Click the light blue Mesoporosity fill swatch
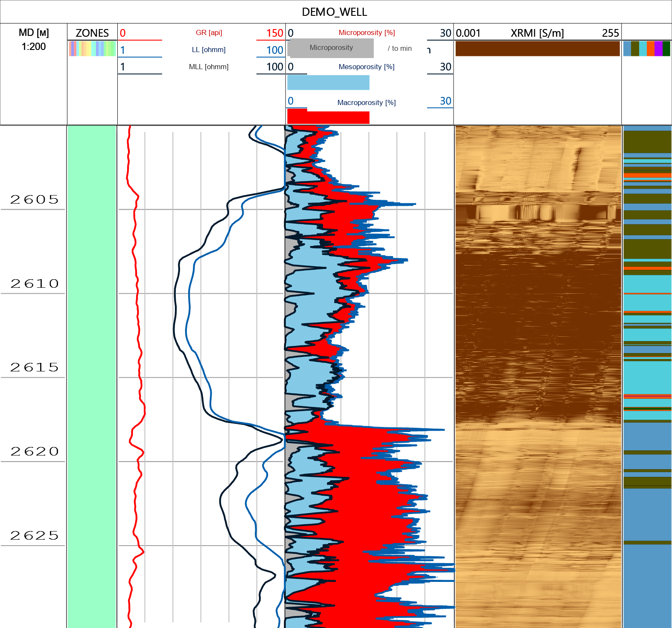The width and height of the screenshot is (672, 628). (x=328, y=82)
